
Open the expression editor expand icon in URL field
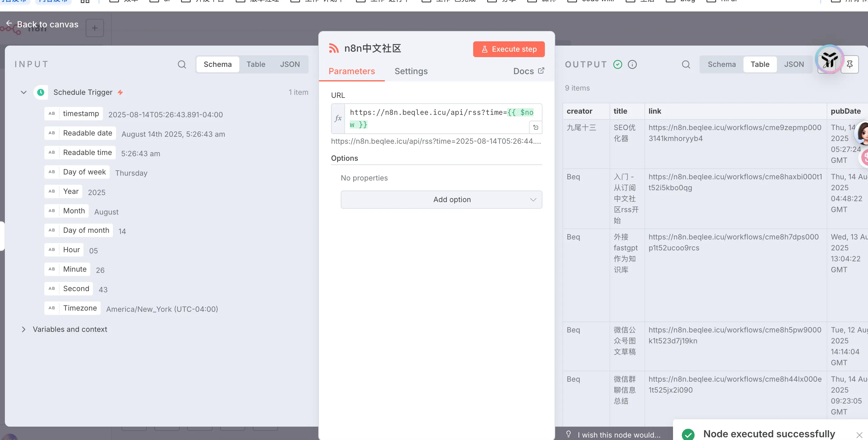coord(536,127)
